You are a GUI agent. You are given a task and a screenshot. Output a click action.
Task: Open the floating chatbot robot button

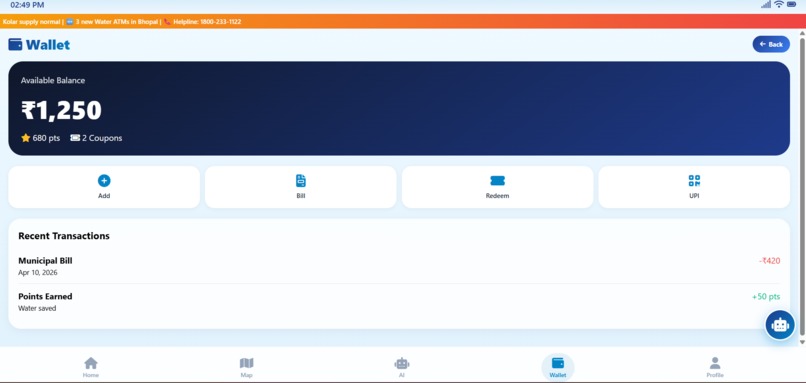pos(780,325)
